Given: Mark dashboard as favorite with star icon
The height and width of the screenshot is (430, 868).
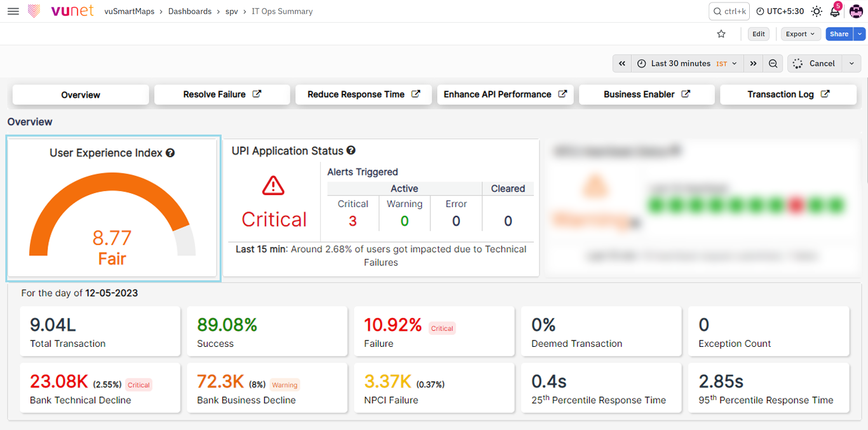Looking at the screenshot, I should tap(721, 34).
